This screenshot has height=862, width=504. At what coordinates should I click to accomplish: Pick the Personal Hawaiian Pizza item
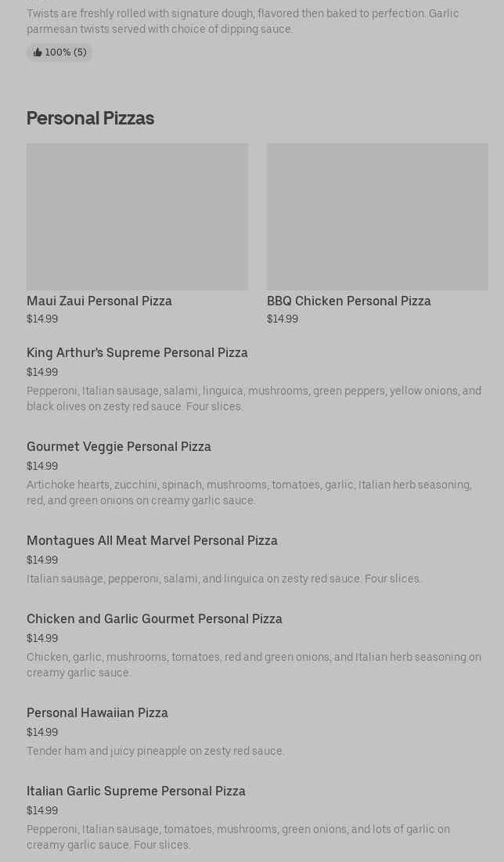pos(97,712)
